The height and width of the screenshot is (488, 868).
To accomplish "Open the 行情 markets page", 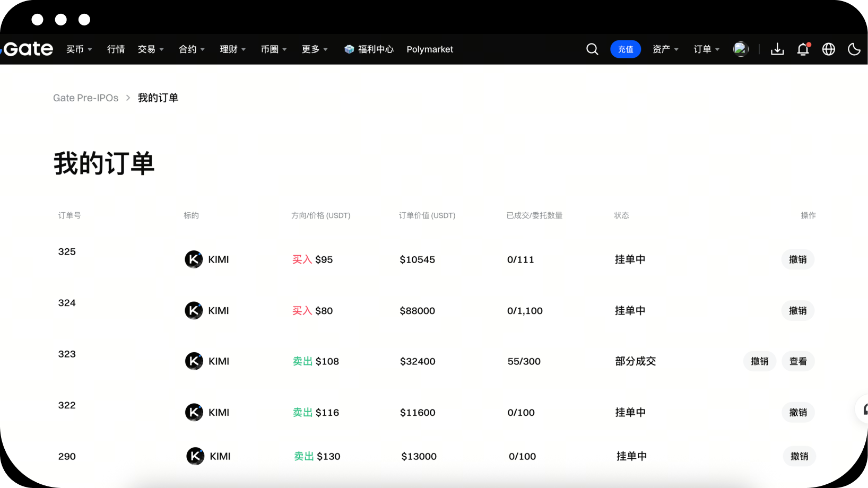I will tap(116, 49).
